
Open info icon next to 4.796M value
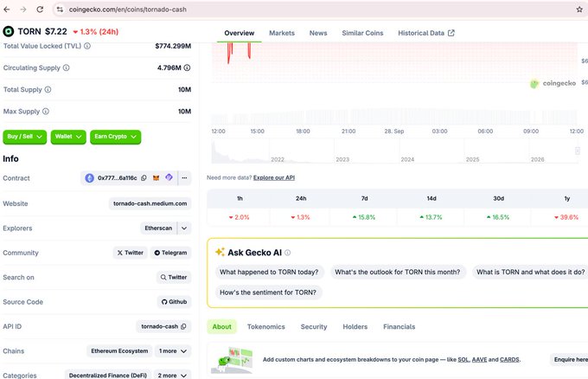coord(187,67)
